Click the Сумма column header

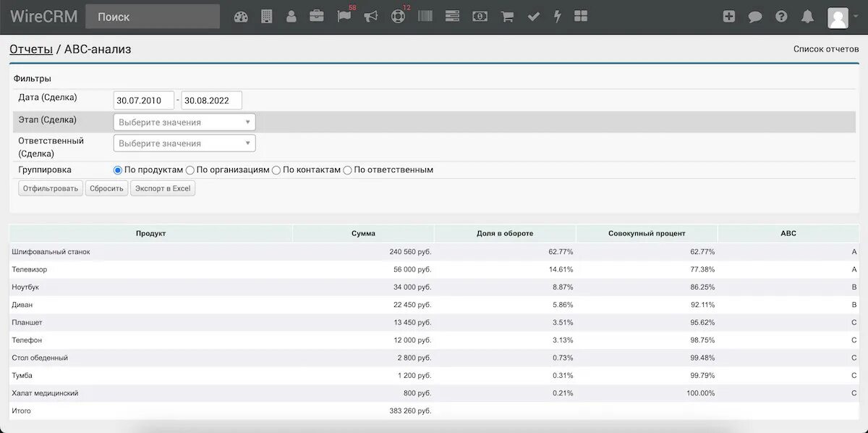point(363,233)
